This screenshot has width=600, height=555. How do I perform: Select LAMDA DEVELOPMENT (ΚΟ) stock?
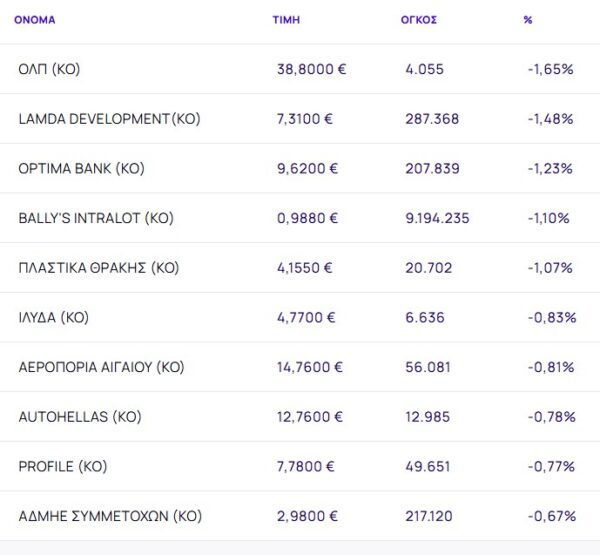tap(109, 119)
